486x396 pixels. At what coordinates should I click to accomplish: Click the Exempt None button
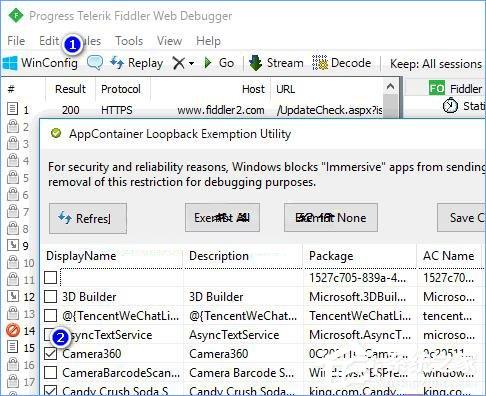point(331,218)
